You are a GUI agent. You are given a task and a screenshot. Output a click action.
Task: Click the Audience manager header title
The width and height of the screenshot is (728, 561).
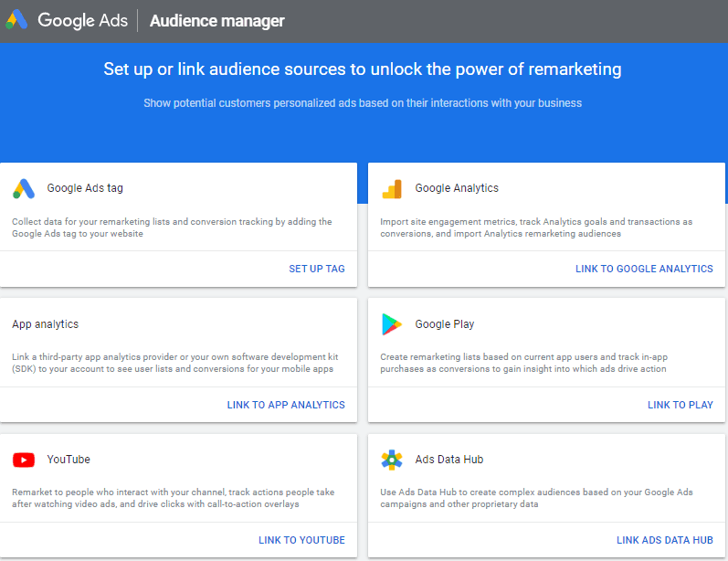216,21
